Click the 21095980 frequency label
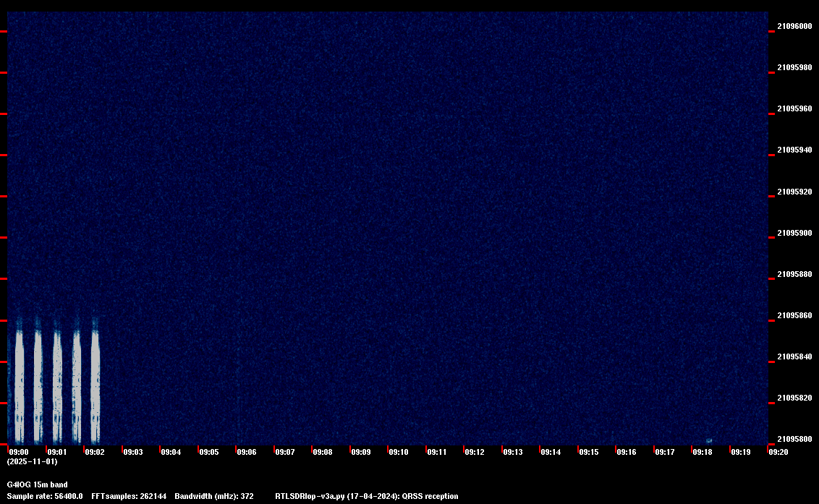Image resolution: width=819 pixels, height=504 pixels. pos(795,67)
